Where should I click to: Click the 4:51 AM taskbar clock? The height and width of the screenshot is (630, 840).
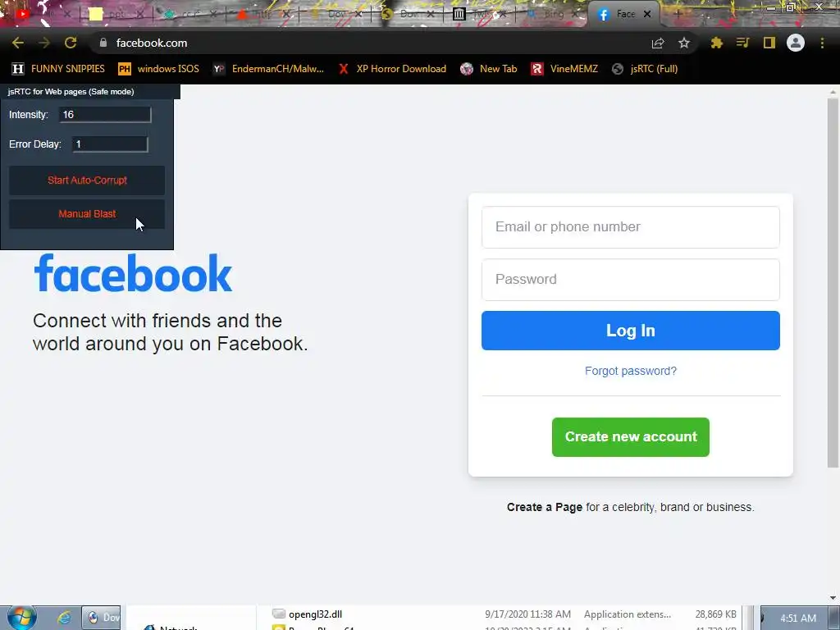[797, 619]
